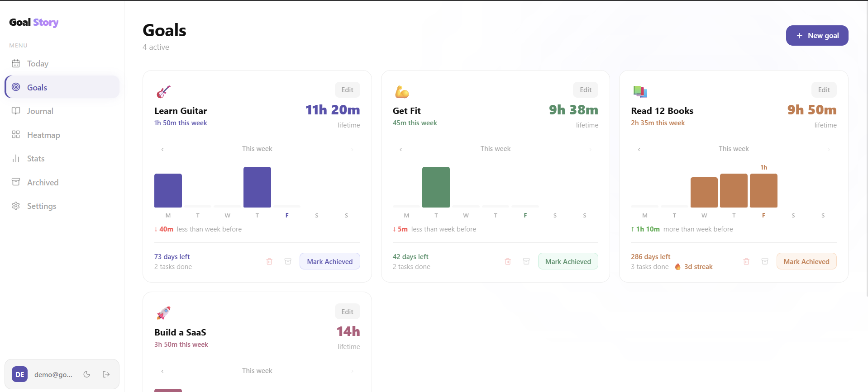Viewport: 868px width, 392px height.
Task: Click 1h 50m this week text
Action: tap(181, 123)
